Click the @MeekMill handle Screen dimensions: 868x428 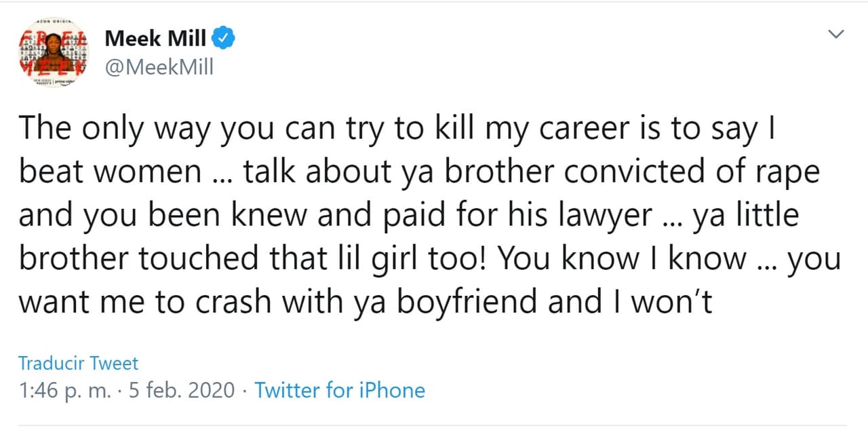pos(159,66)
